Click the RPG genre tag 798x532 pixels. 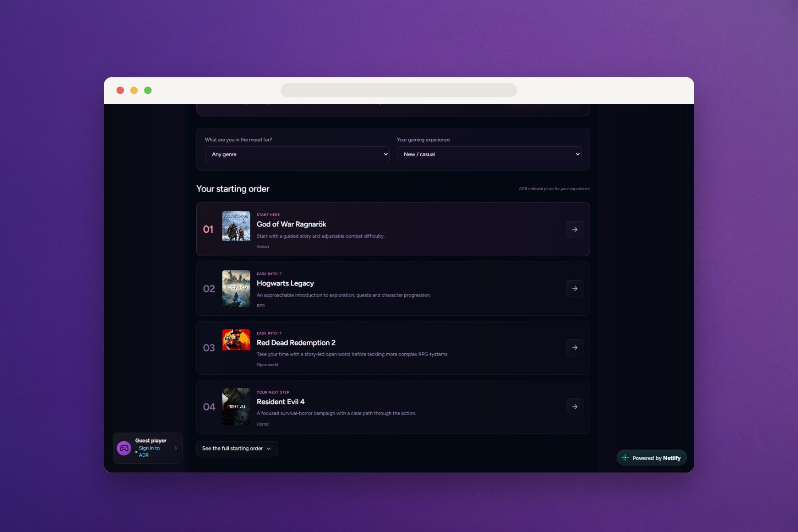[261, 306]
